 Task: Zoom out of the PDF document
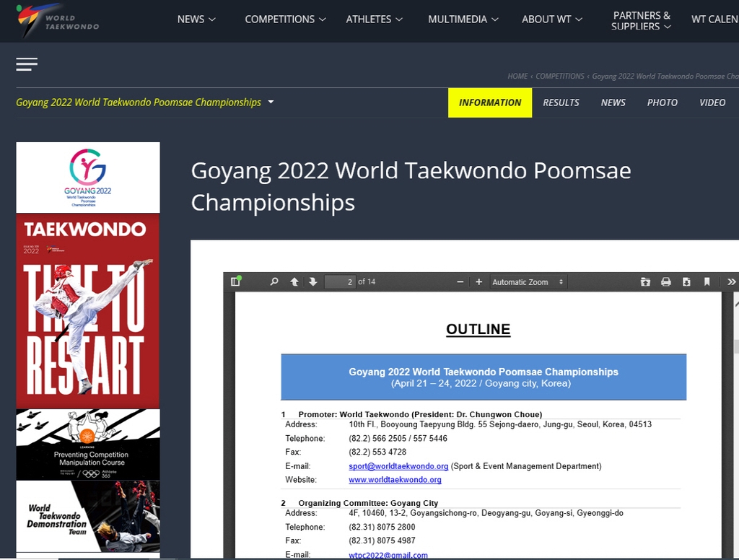coord(460,281)
